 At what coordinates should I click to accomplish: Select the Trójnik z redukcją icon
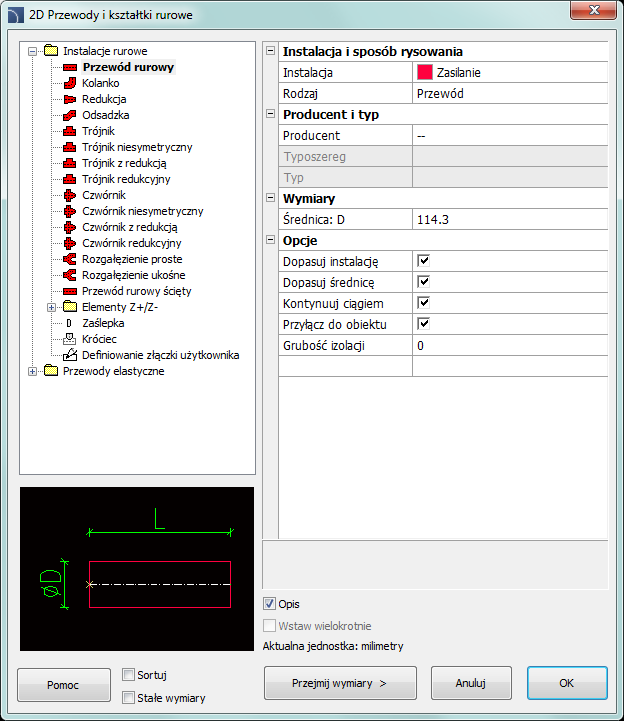coord(69,163)
